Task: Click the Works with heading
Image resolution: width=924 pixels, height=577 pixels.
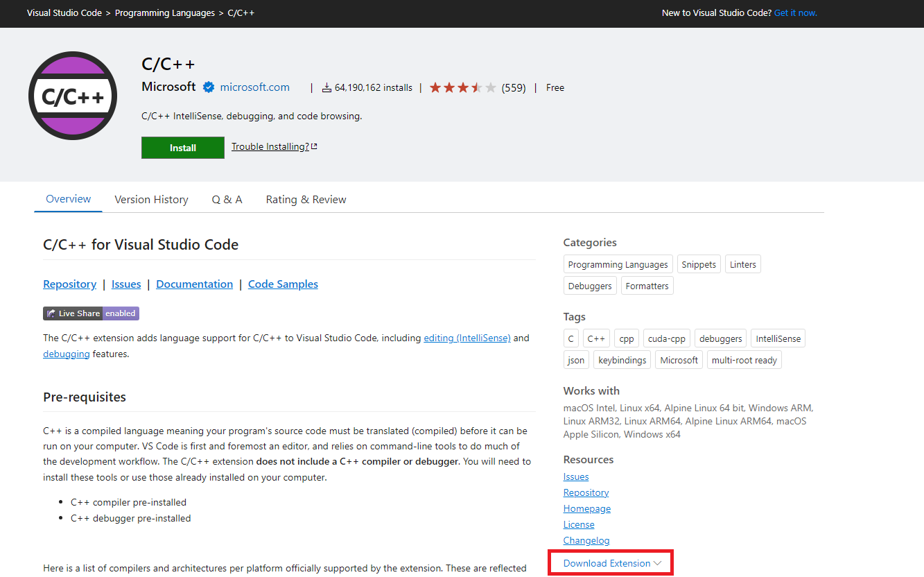Action: (x=591, y=391)
